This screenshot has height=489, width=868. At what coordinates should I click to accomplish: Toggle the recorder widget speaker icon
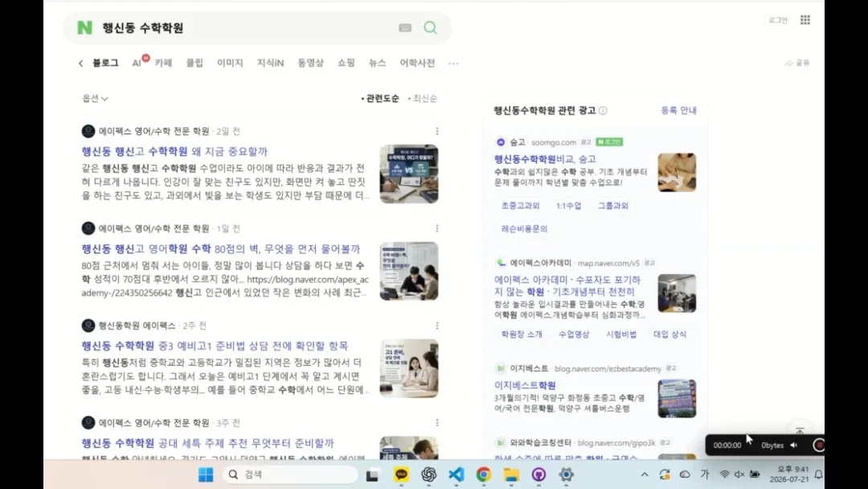coord(794,446)
